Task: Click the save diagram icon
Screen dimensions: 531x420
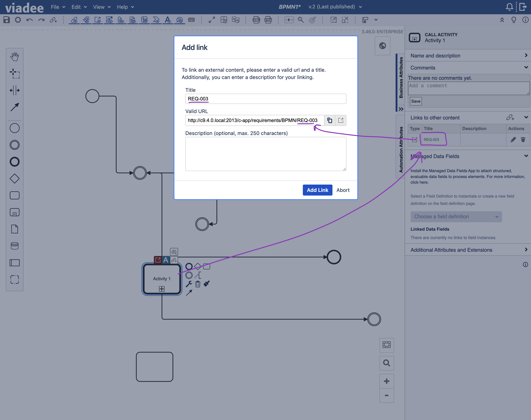Action: pos(7,20)
